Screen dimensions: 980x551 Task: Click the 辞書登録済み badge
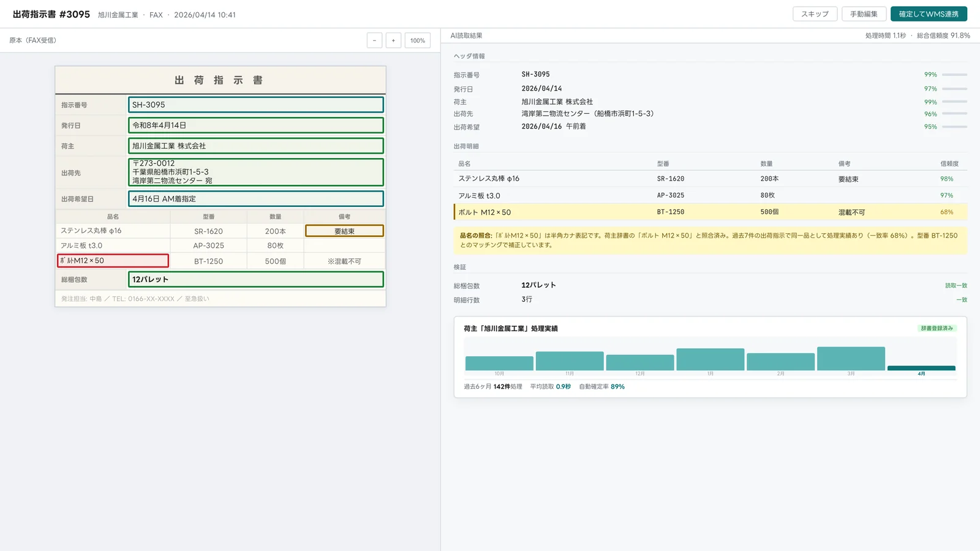click(x=937, y=328)
